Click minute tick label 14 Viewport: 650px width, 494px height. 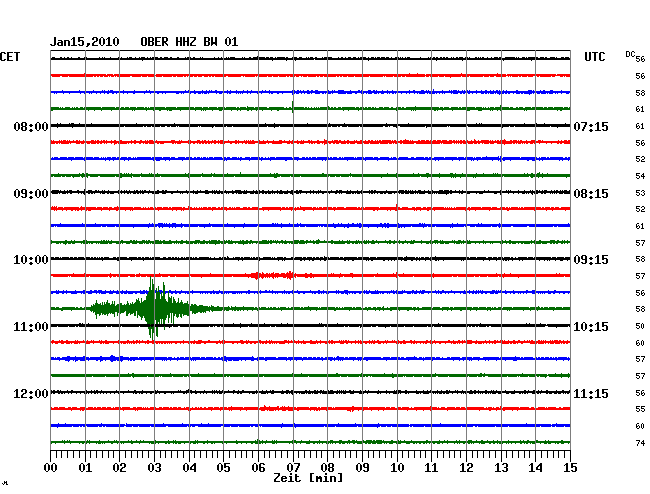coord(536,468)
